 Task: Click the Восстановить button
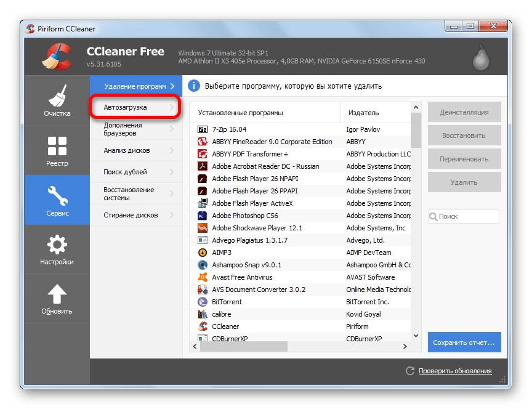pos(464,136)
